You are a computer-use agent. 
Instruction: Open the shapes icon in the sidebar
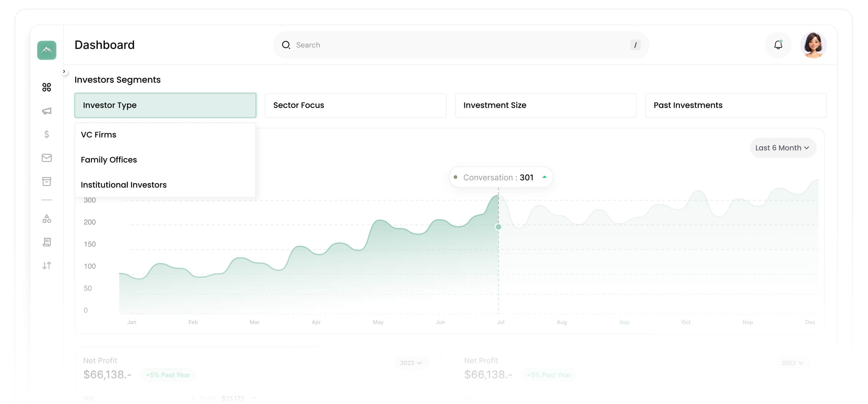(x=47, y=219)
